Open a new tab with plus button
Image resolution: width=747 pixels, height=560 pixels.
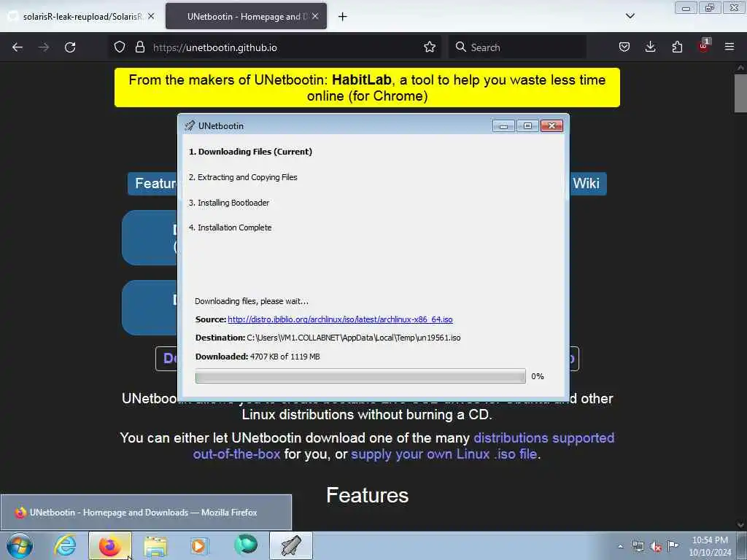343,17
